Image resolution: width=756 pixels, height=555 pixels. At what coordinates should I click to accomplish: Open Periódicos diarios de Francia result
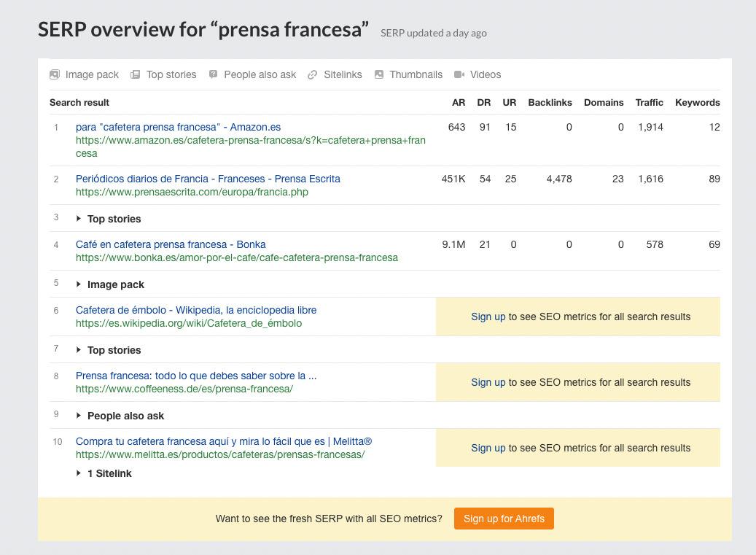click(208, 179)
